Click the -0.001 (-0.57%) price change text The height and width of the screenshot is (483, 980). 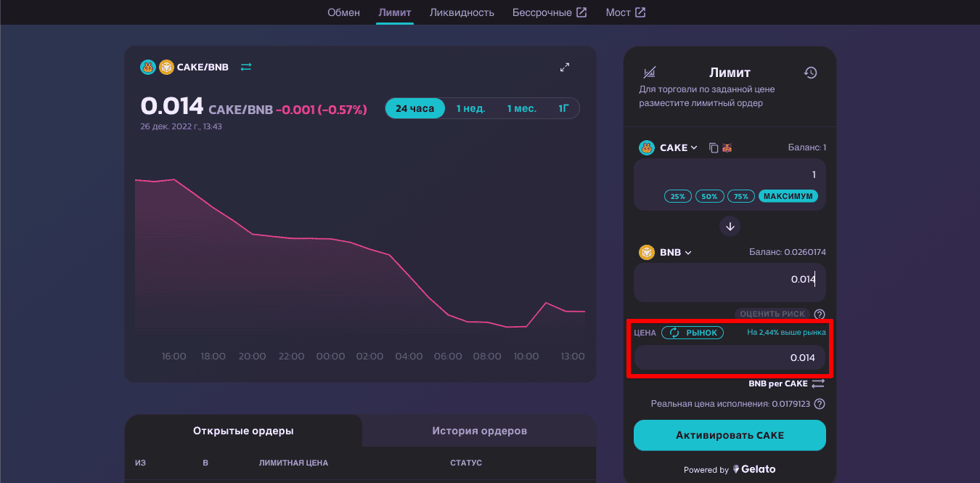click(x=322, y=109)
